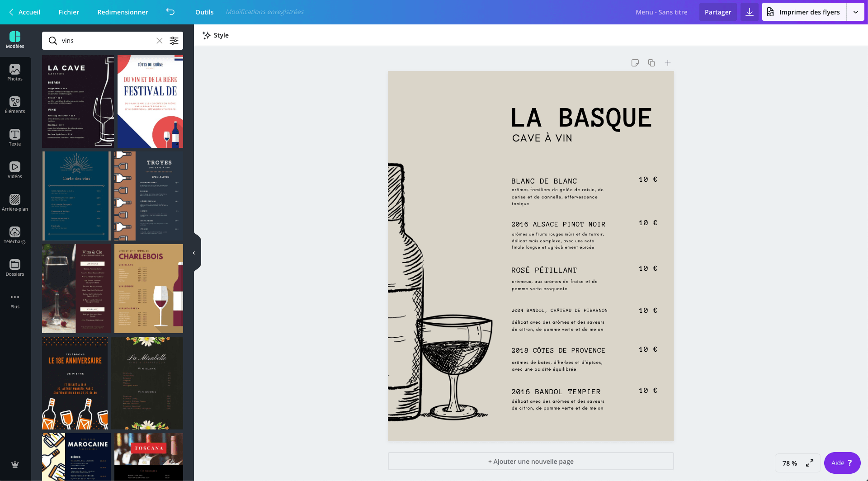Screen dimensions: 868x481
Task: Collapse the templates side panel
Action: (x=194, y=253)
